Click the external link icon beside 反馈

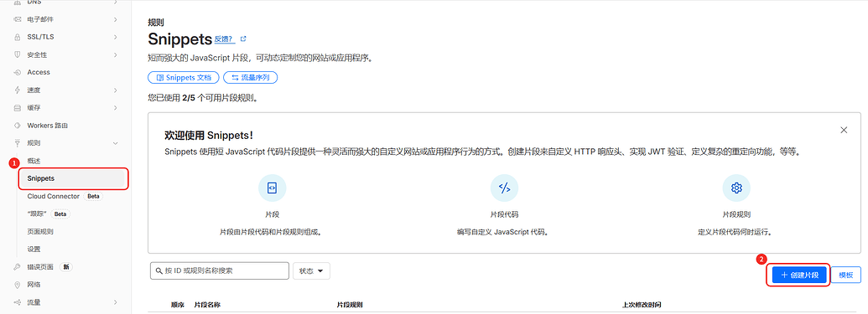(x=243, y=39)
